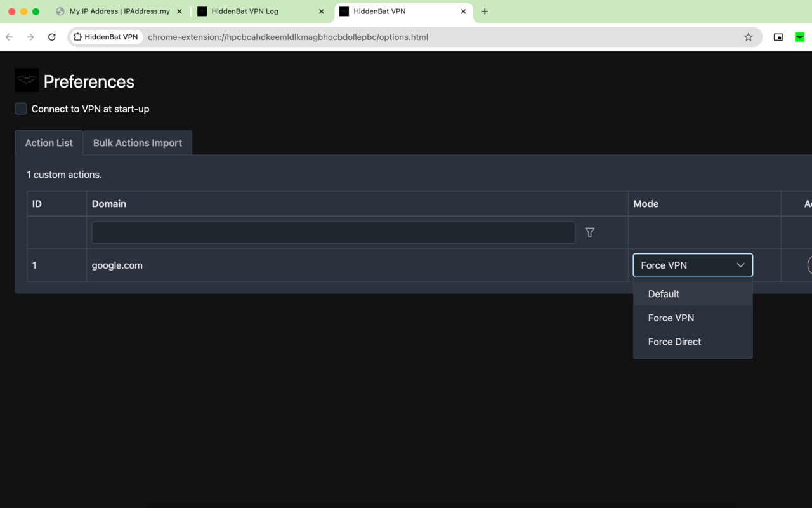Close the HiddenBat VPN Log tab
Viewport: 812px width, 508px height.
pyautogui.click(x=322, y=11)
